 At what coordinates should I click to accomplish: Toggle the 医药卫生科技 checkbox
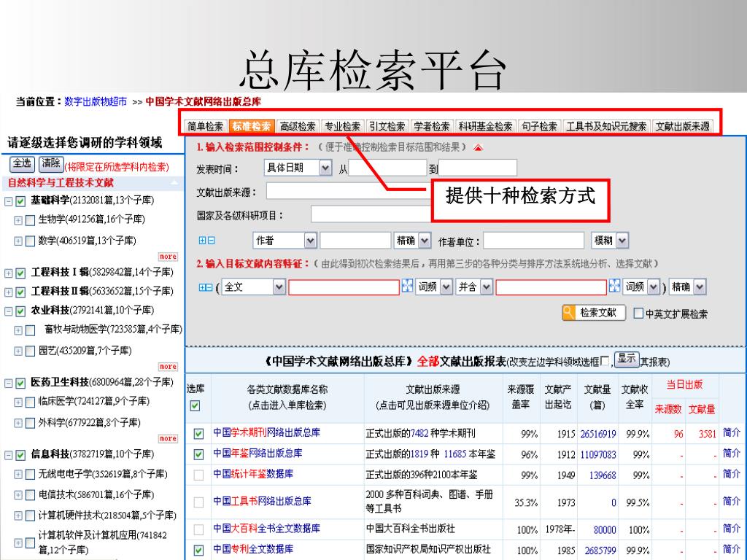tap(20, 384)
